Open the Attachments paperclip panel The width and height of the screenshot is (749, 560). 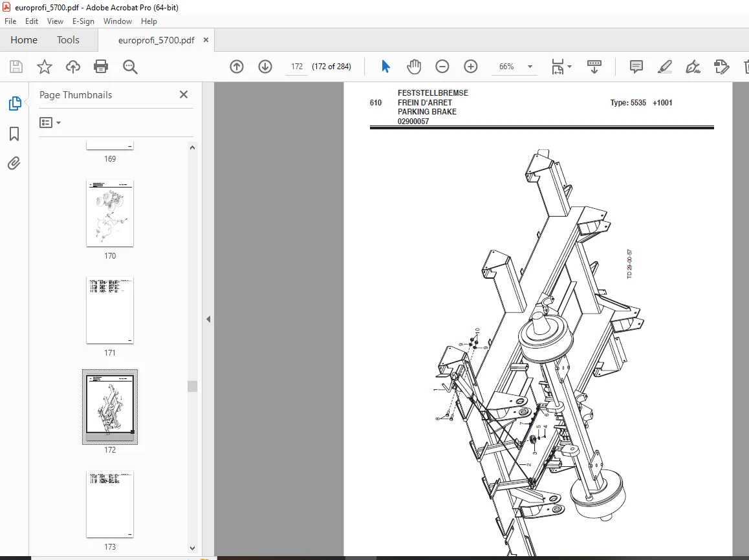click(14, 163)
